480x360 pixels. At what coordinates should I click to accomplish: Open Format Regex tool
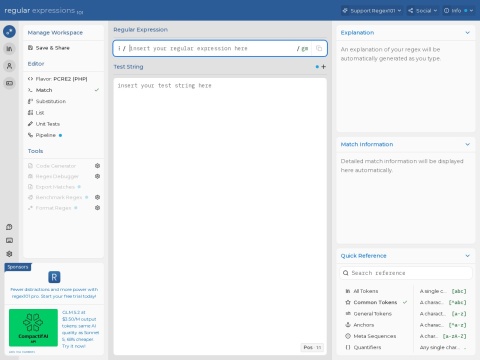point(53,208)
